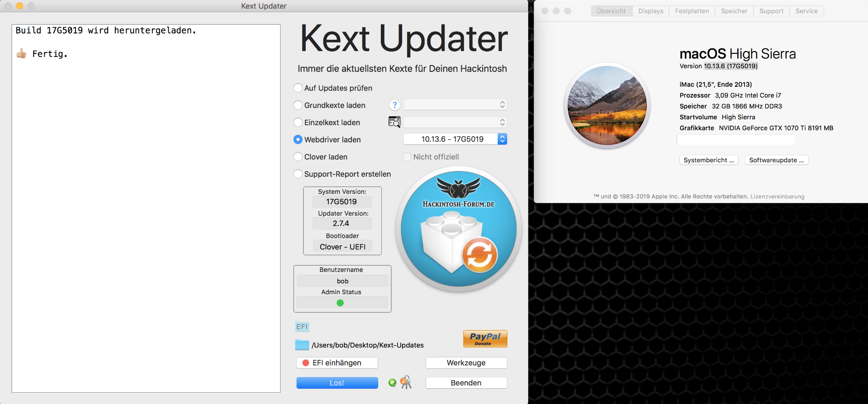Select the Auf Updates prüfen option
This screenshot has height=404, width=868.
298,88
